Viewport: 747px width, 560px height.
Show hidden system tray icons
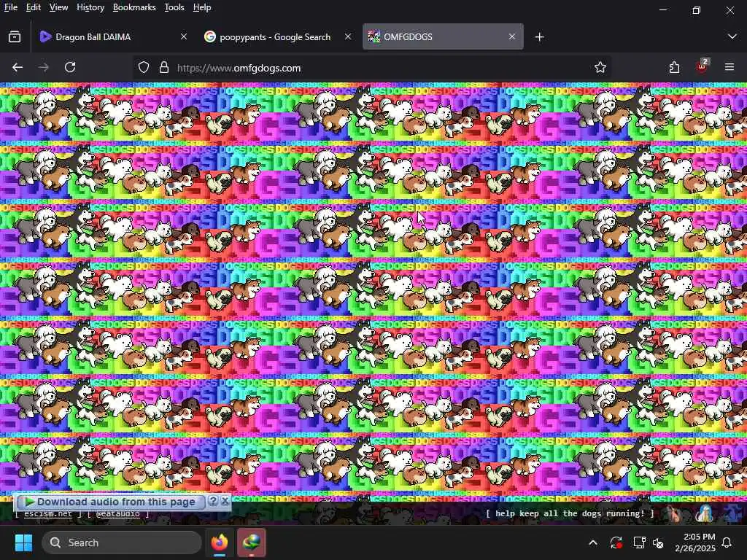593,542
